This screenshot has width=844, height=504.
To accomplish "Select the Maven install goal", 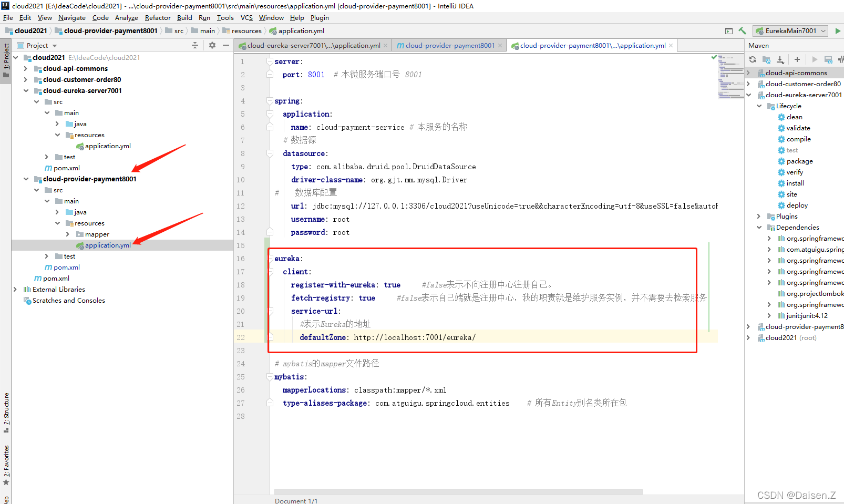I will pyautogui.click(x=795, y=183).
